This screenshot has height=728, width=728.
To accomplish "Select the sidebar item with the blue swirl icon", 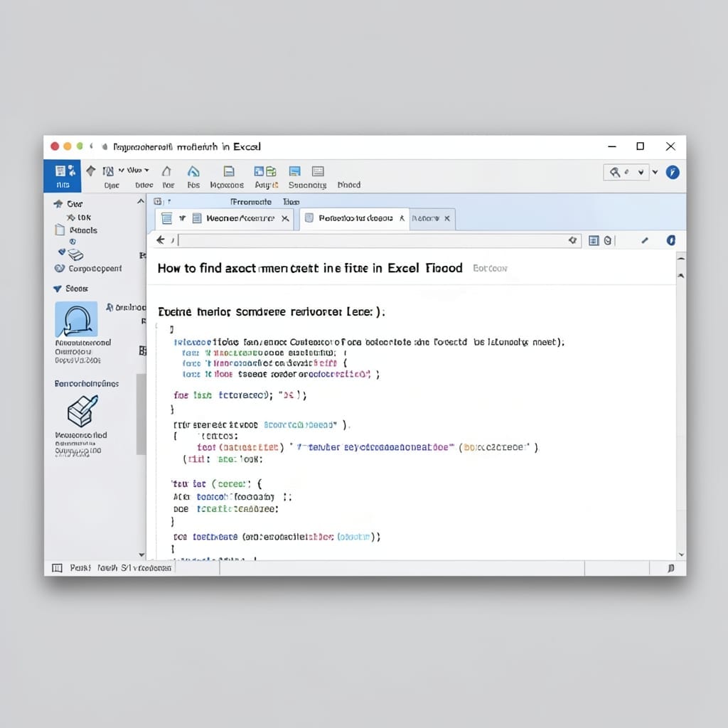I will (88, 268).
